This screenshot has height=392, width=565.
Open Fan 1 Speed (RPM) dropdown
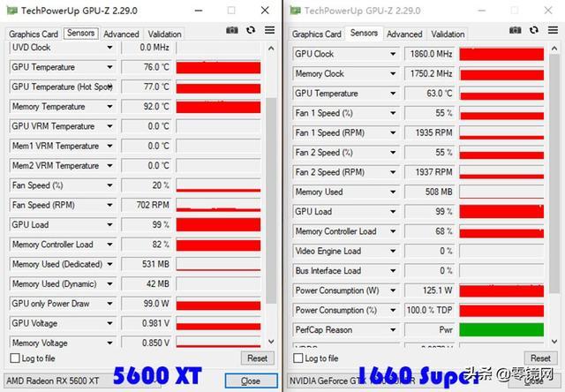click(x=393, y=133)
